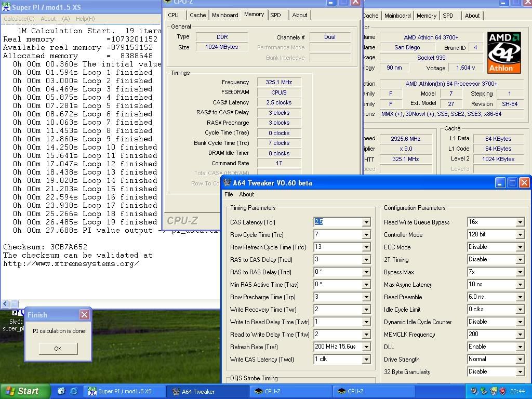Click the AMD Athlon 64 logo
This screenshot has height=399, width=532.
(504, 52)
